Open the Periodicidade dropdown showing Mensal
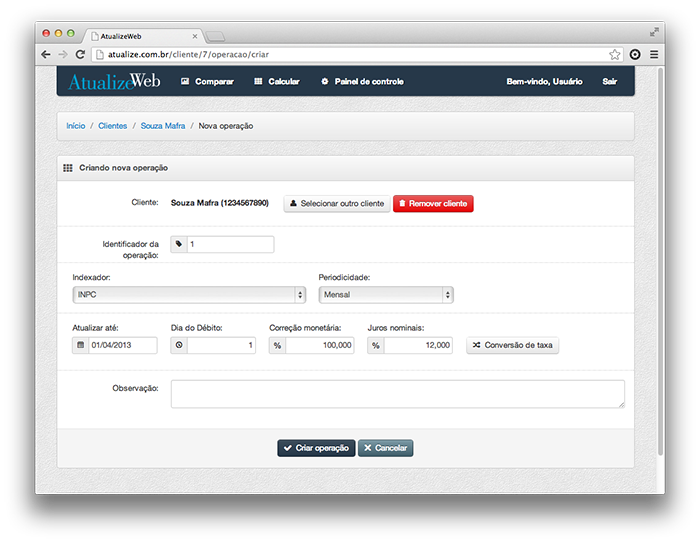The height and width of the screenshot is (543, 700). pos(385,295)
